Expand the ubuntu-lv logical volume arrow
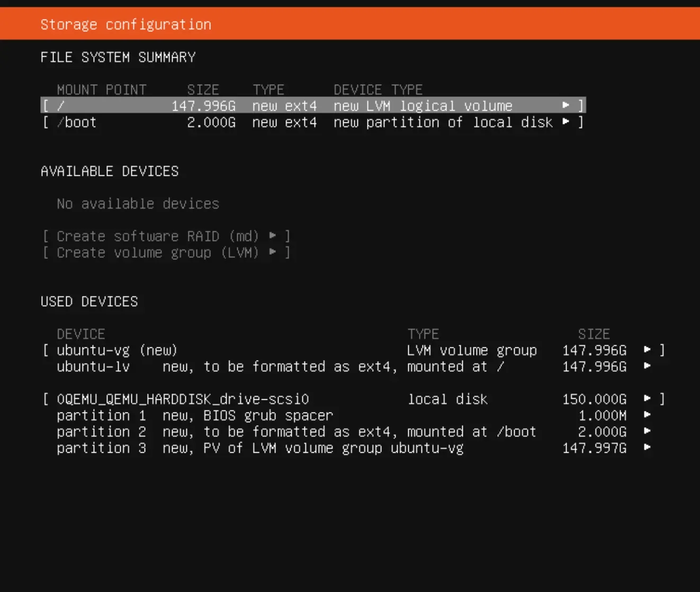700x592 pixels. [647, 366]
